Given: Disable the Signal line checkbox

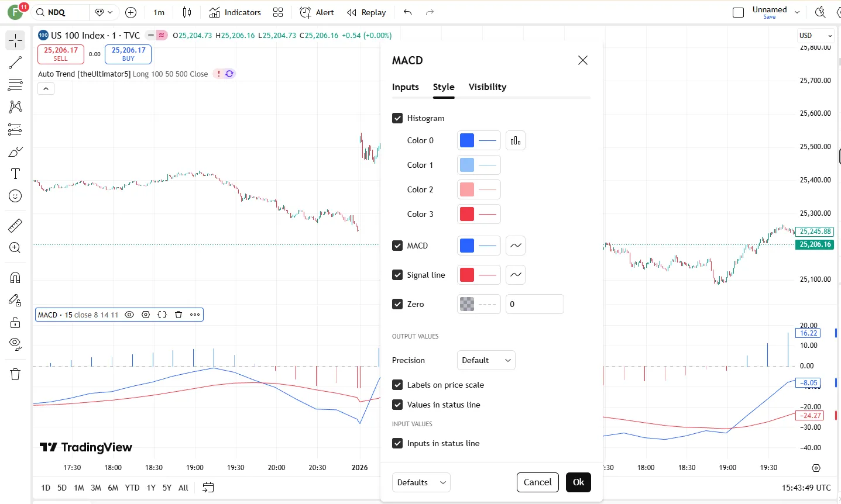Looking at the screenshot, I should point(397,275).
